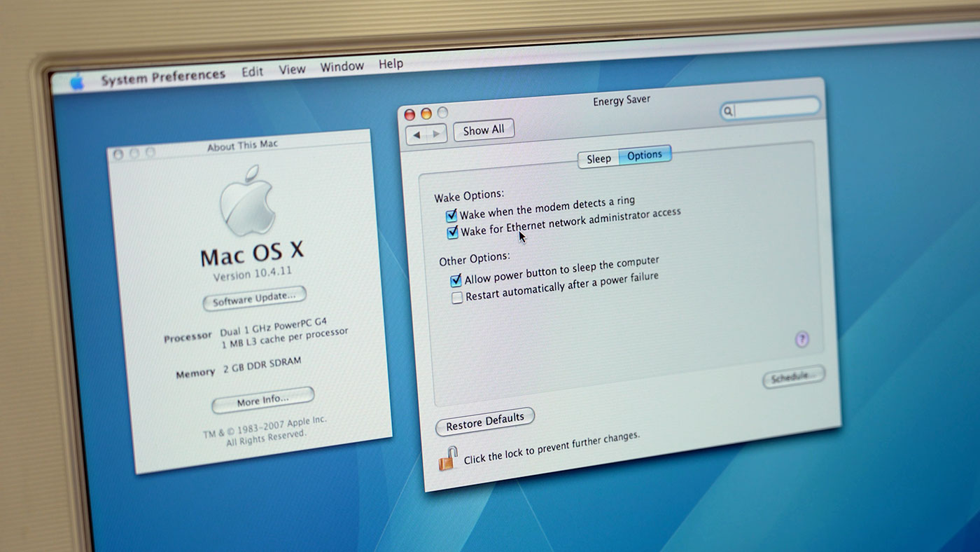Click Restore Defaults
The height and width of the screenshot is (552, 980).
pyautogui.click(x=485, y=421)
